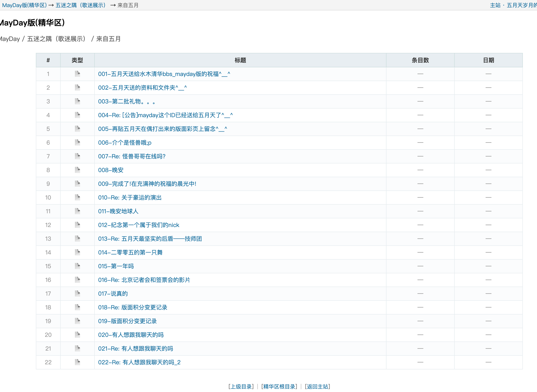This screenshot has height=392, width=537.
Task: Open post 016 Re: 北京记者会和签票会的影片
Action: tap(144, 280)
